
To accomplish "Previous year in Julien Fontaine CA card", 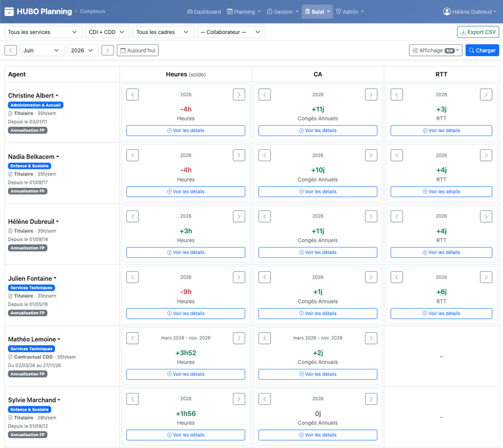I will tap(265, 277).
